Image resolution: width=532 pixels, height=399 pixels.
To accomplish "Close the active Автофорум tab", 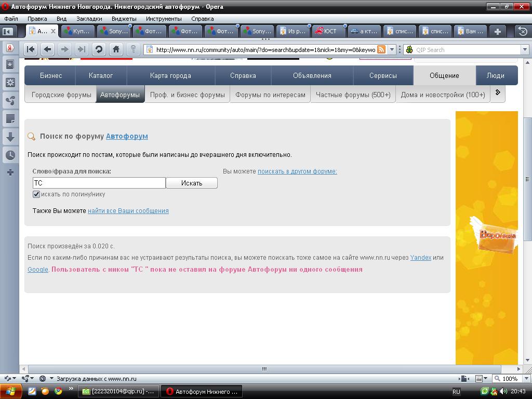I will [x=54, y=31].
